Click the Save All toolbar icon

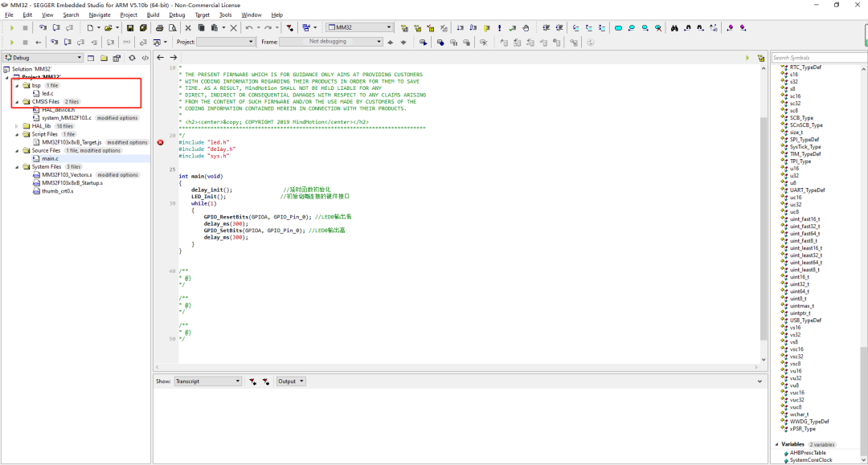[143, 27]
